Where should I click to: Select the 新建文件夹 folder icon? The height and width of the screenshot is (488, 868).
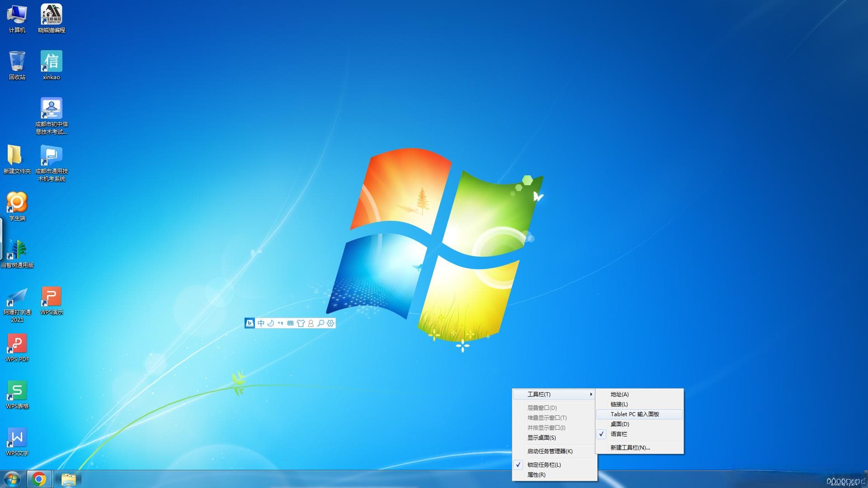(x=17, y=160)
